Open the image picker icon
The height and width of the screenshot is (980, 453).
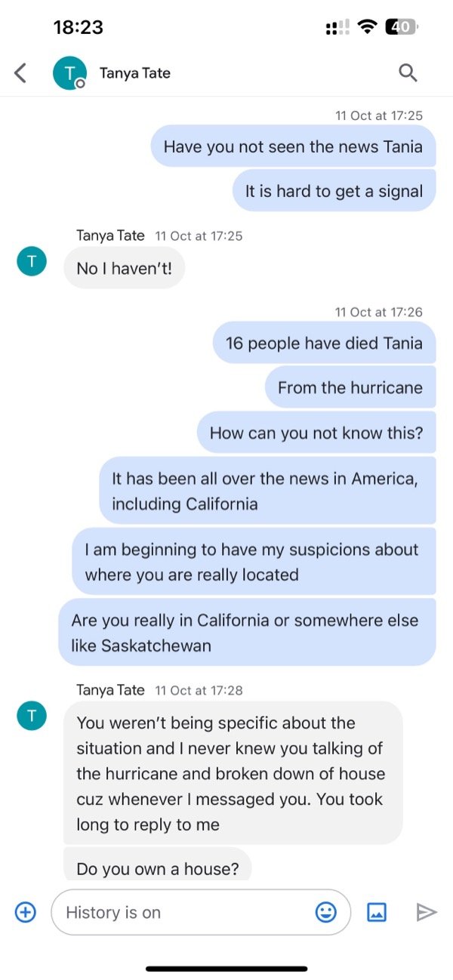coord(377,912)
